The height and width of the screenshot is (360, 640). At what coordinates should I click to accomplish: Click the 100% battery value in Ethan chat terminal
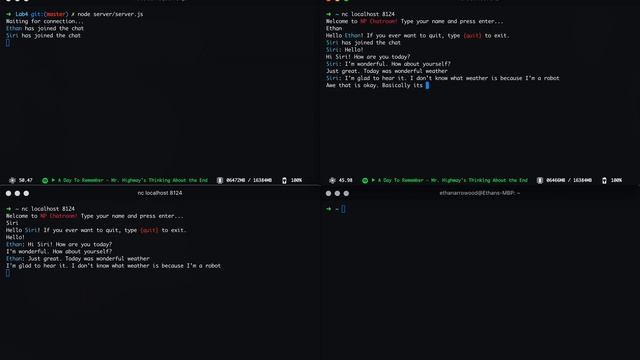pos(616,180)
